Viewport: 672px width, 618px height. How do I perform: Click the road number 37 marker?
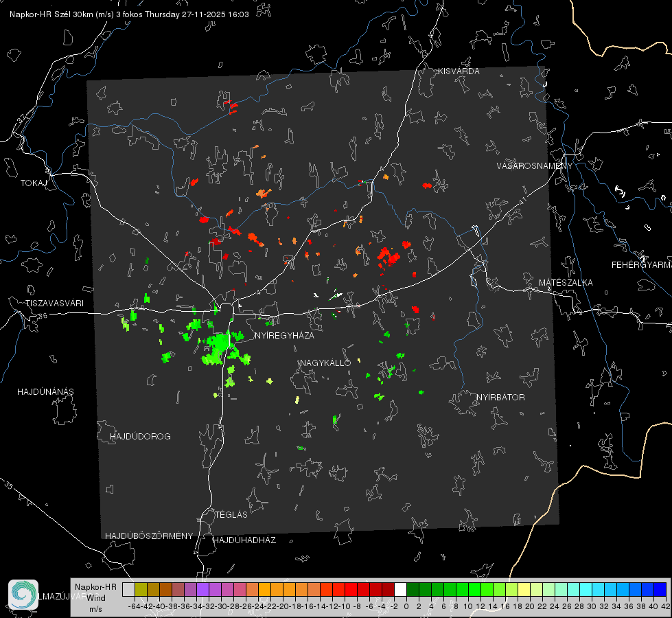tap(22, 118)
